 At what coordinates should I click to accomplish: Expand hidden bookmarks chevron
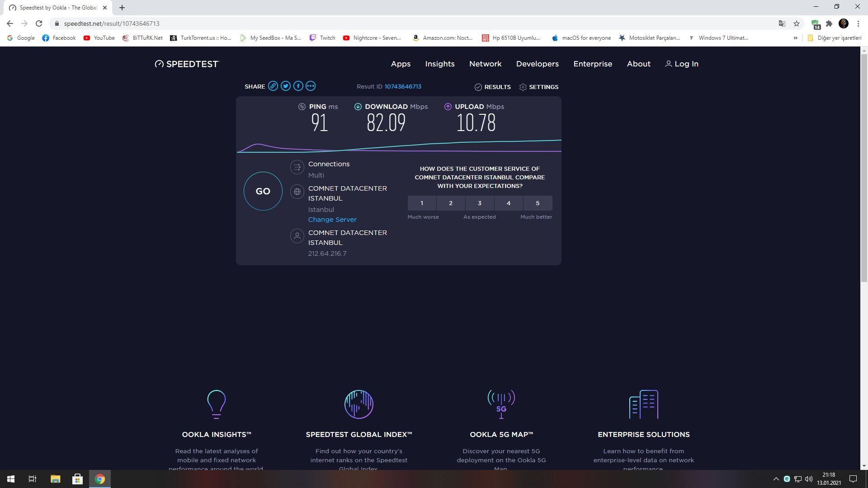[795, 38]
